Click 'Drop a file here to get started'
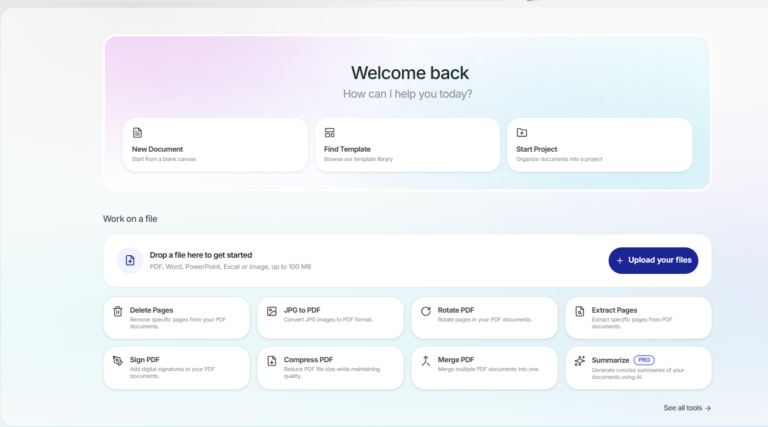Screen dimensions: 768x427 [x=201, y=255]
